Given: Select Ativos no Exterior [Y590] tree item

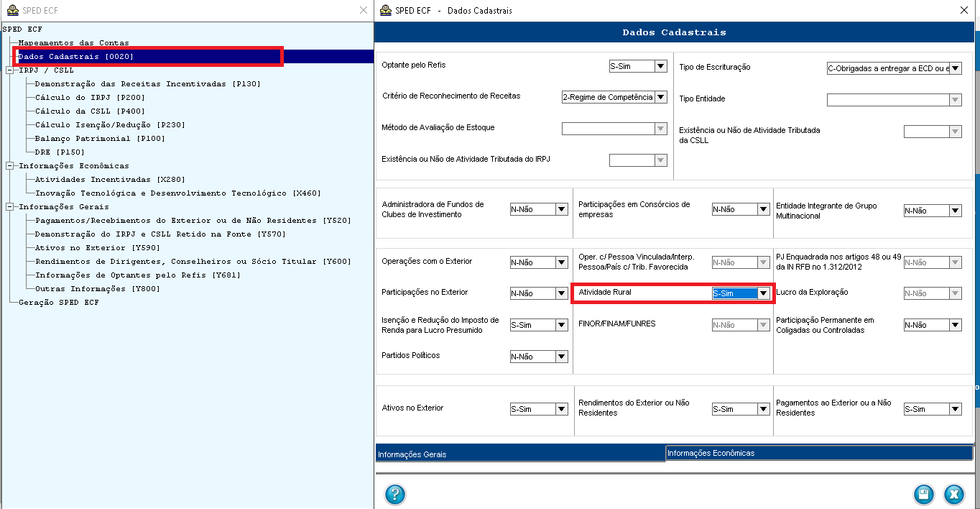Looking at the screenshot, I should coord(98,248).
